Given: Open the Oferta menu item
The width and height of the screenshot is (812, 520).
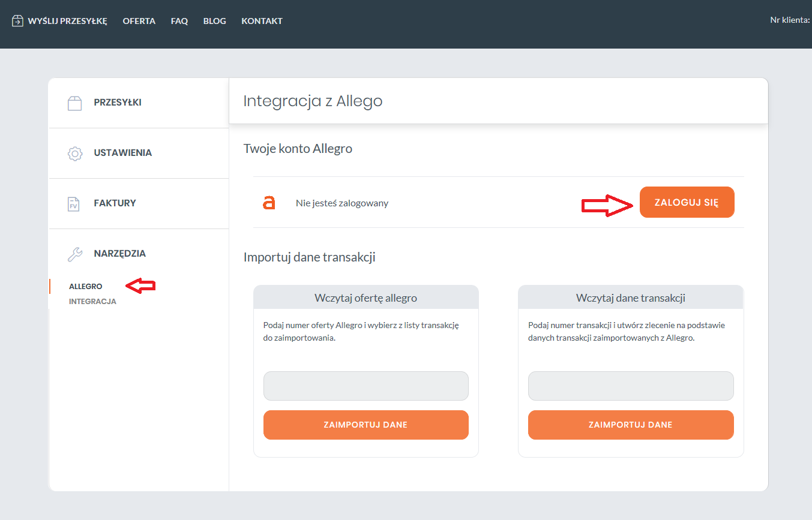Looking at the screenshot, I should [x=139, y=21].
